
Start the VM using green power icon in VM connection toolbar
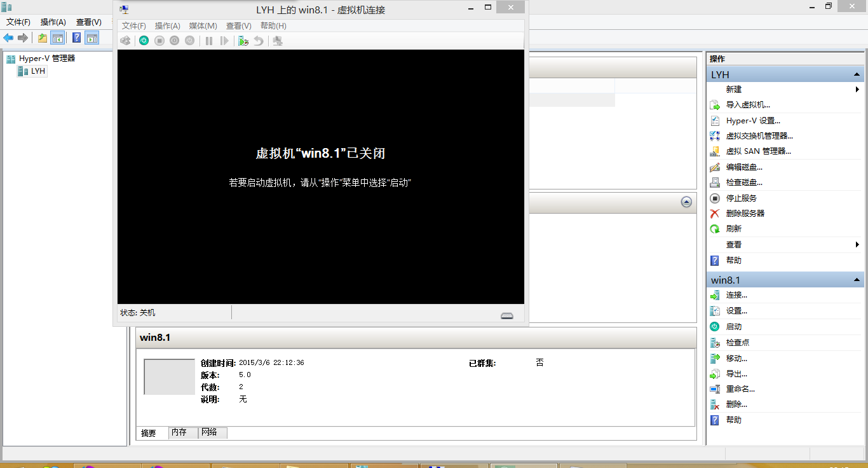[144, 41]
